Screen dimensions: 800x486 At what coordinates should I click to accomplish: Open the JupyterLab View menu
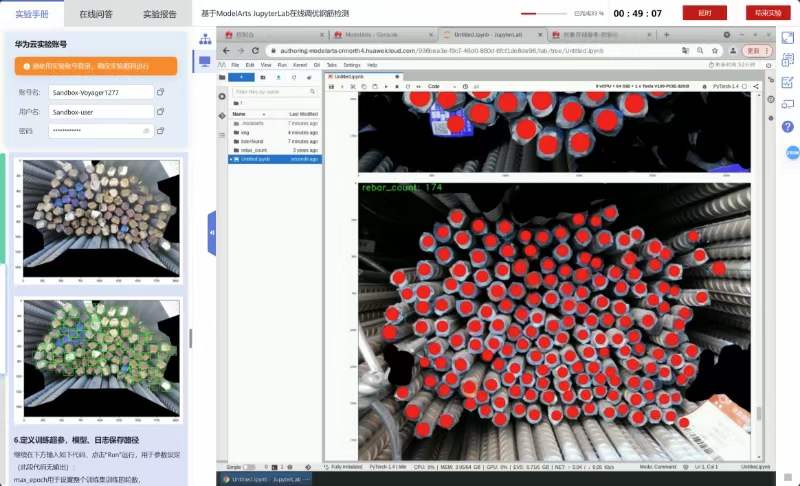pyautogui.click(x=266, y=65)
